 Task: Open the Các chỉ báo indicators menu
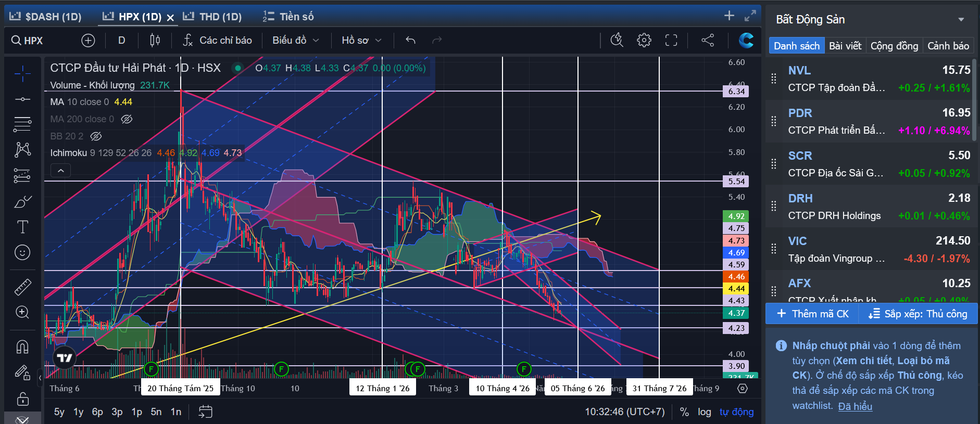(x=217, y=40)
